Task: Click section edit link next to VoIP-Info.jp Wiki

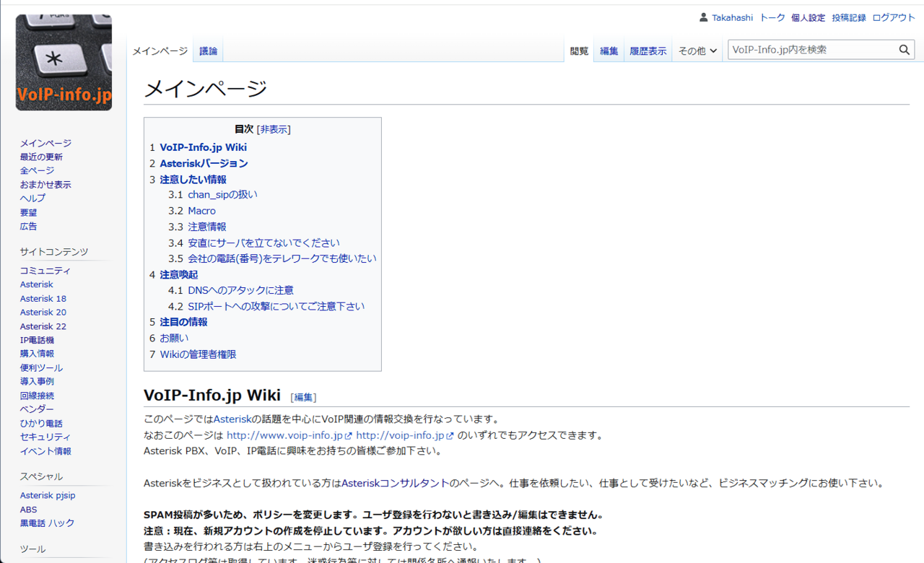Action: coord(303,397)
